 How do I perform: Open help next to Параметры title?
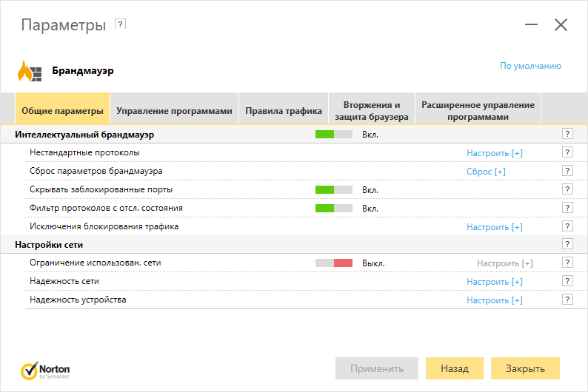120,24
